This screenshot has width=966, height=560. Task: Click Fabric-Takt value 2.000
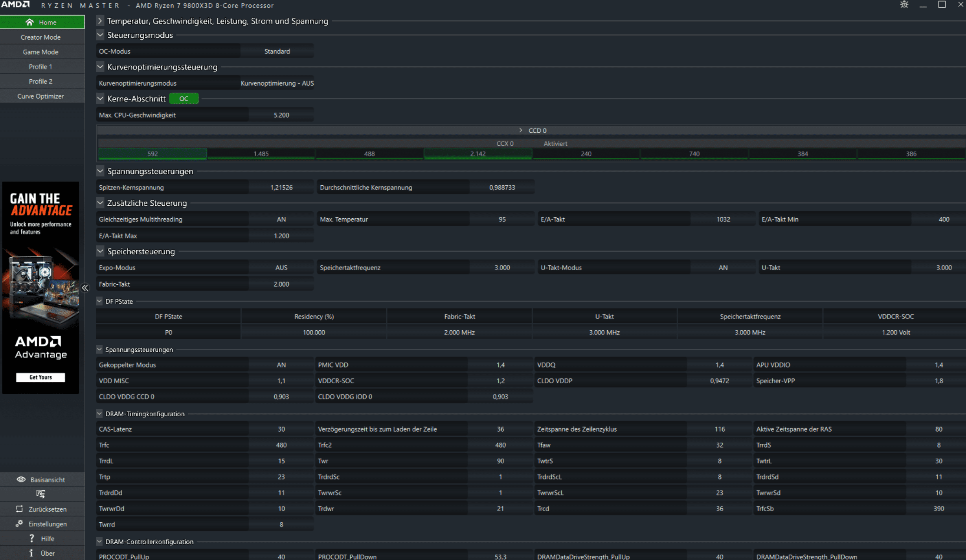[281, 284]
